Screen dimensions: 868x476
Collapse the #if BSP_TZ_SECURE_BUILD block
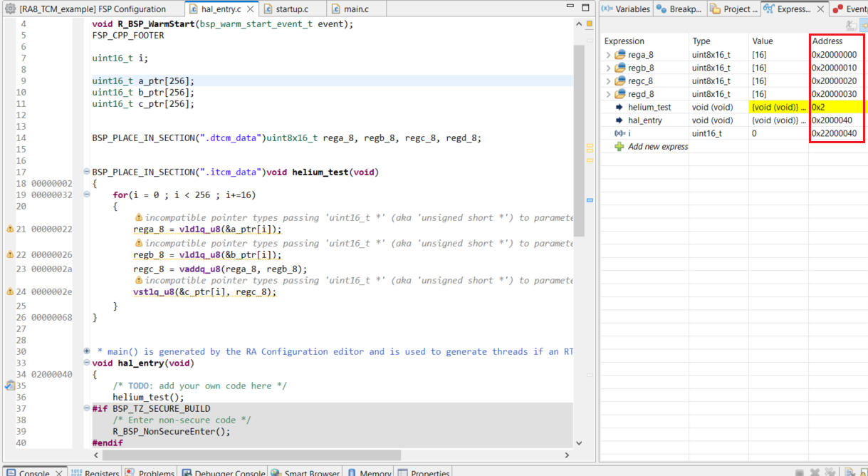click(87, 408)
